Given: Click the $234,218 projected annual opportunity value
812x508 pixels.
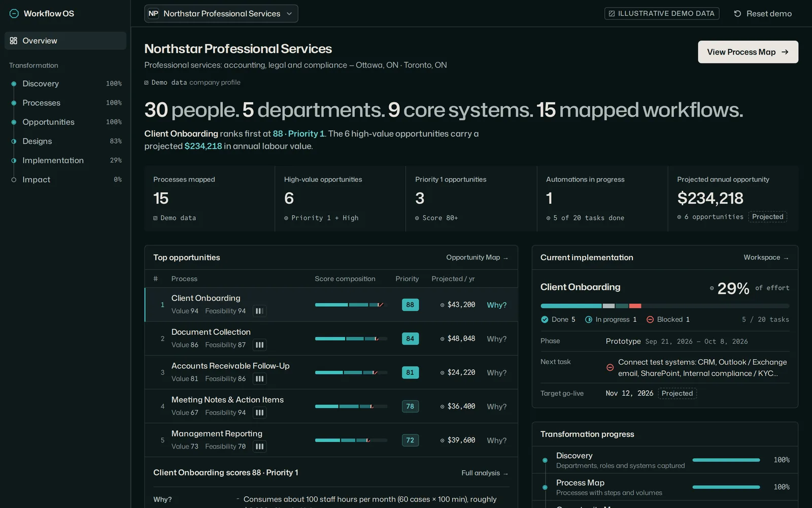Looking at the screenshot, I should (x=710, y=198).
